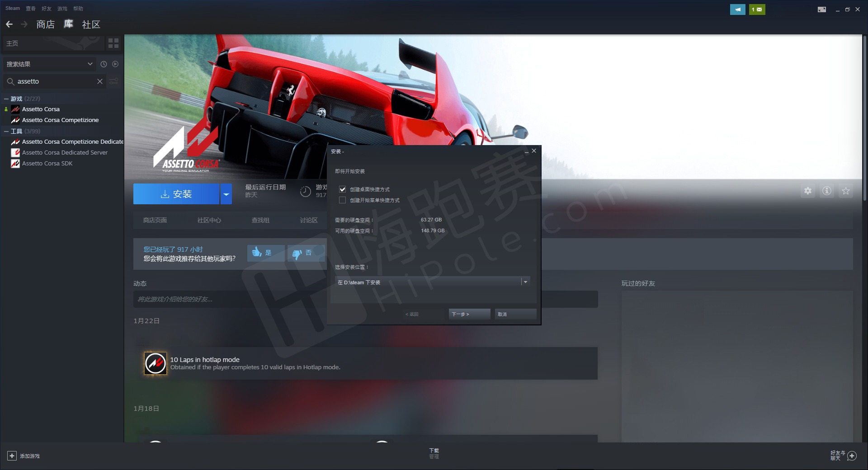Add game to favorites star
868x470 pixels.
click(x=845, y=191)
